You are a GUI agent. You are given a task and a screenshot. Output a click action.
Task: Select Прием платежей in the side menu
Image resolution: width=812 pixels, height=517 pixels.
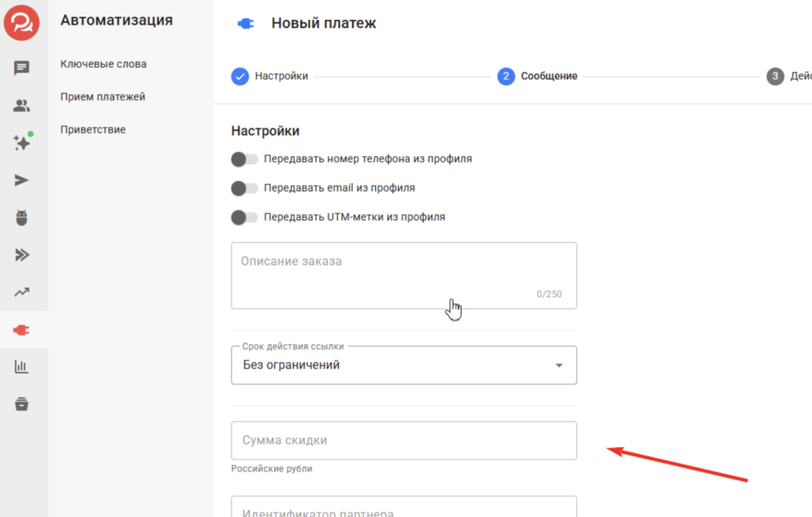click(x=102, y=97)
